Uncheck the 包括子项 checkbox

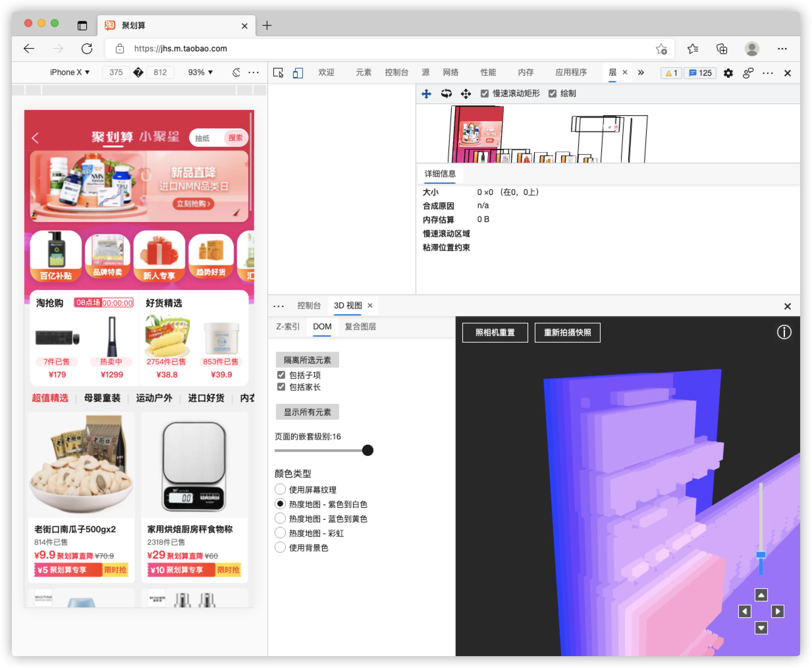pyautogui.click(x=281, y=375)
